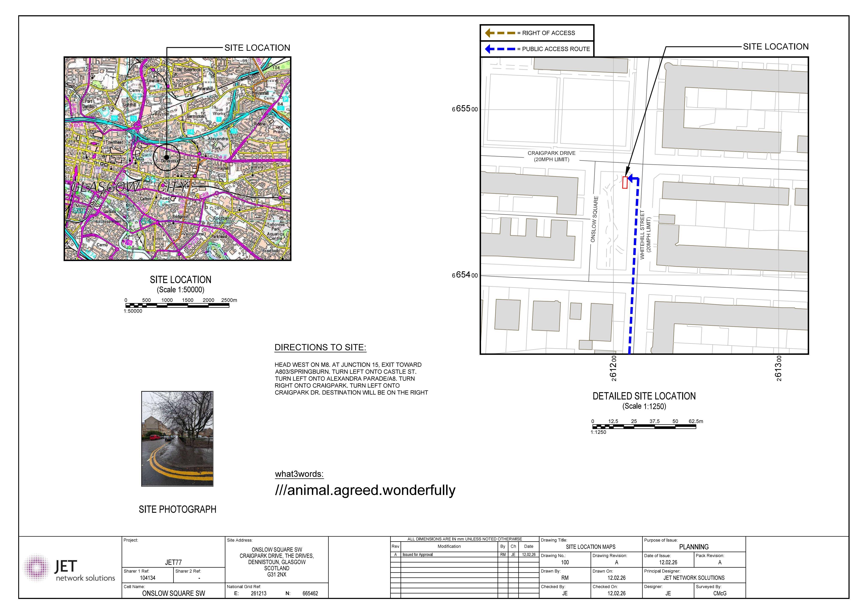Click the revision date 12.02.26 in modification table
Image resolution: width=868 pixels, height=614 pixels.
coord(529,555)
